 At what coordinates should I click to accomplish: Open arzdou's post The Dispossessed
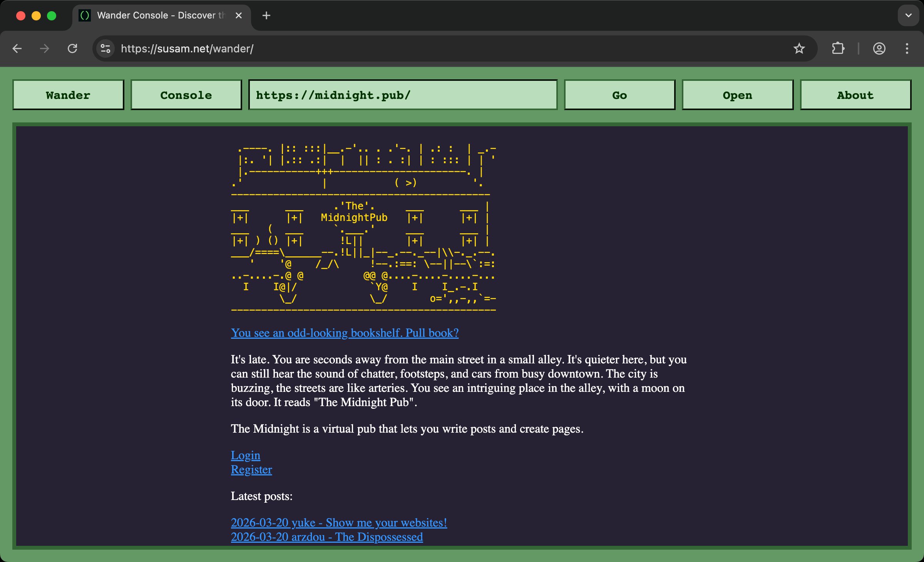pyautogui.click(x=327, y=537)
